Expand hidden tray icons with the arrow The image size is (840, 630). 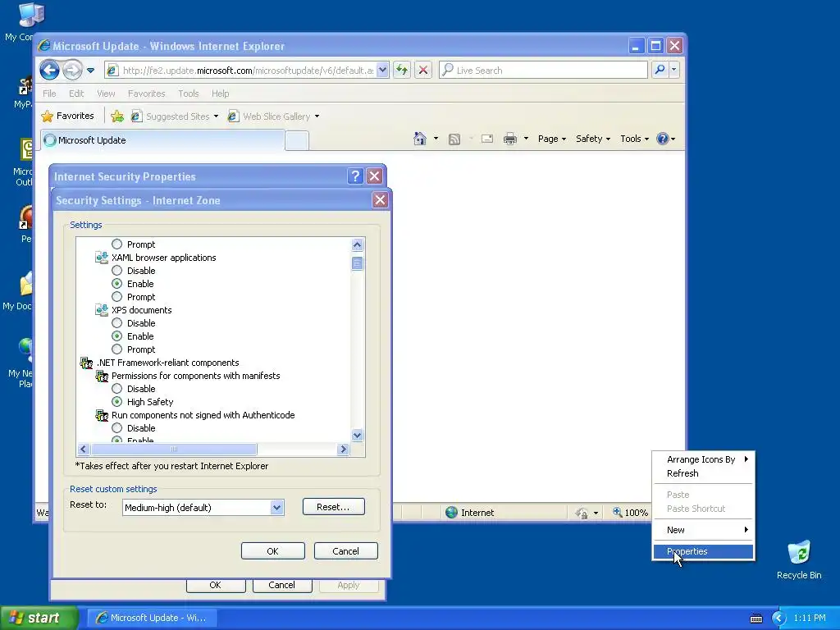[778, 619]
